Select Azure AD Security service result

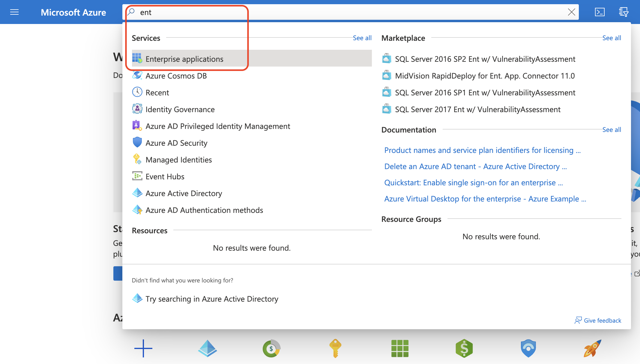coord(252,143)
